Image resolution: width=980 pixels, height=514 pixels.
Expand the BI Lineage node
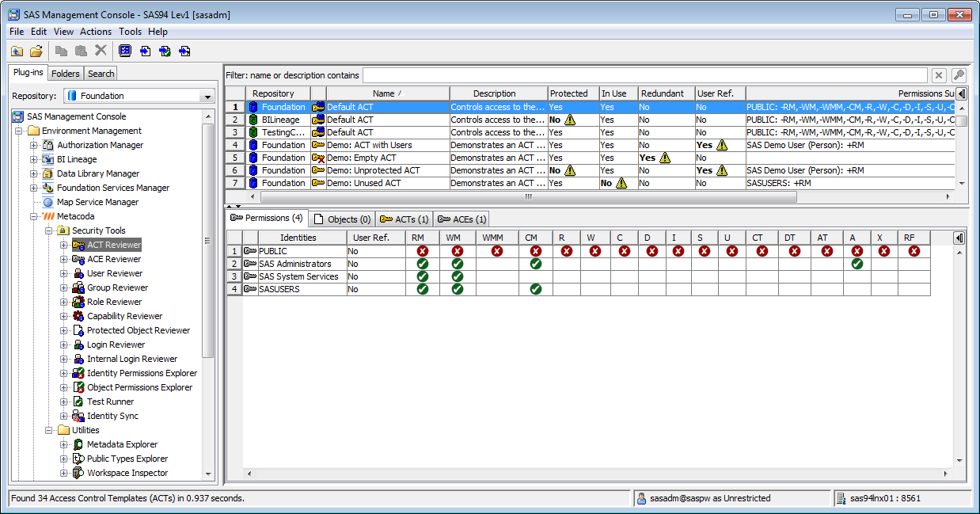coord(34,159)
